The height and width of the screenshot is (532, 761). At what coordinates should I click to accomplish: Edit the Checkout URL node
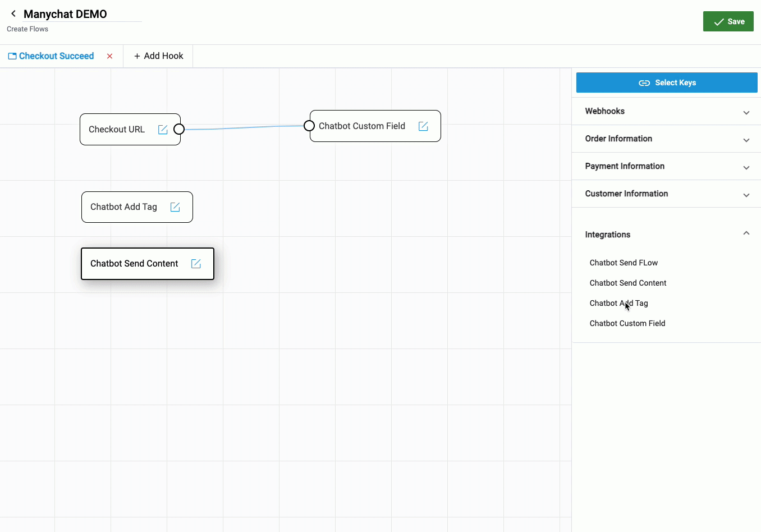point(163,130)
